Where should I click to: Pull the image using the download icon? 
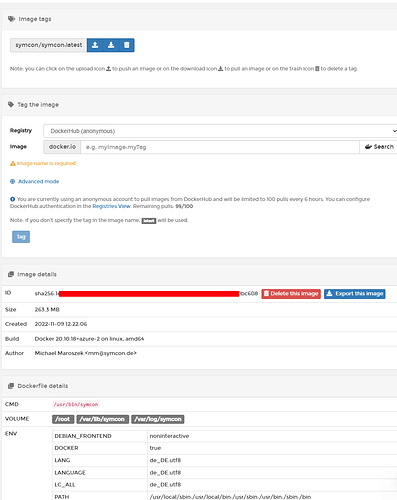pyautogui.click(x=111, y=45)
